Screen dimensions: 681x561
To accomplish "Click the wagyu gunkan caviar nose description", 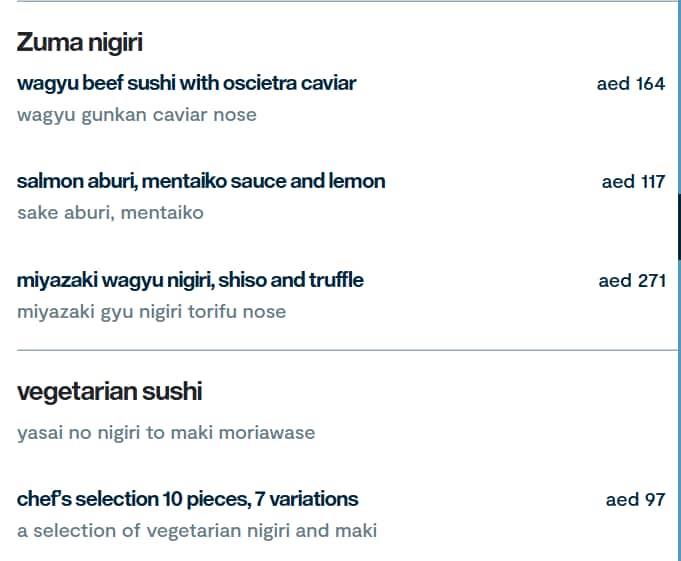I will pyautogui.click(x=136, y=115).
